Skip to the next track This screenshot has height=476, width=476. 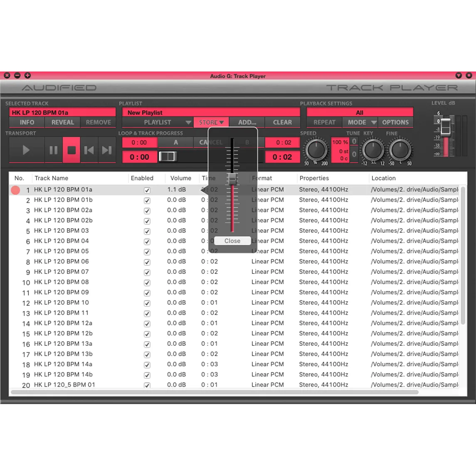107,150
